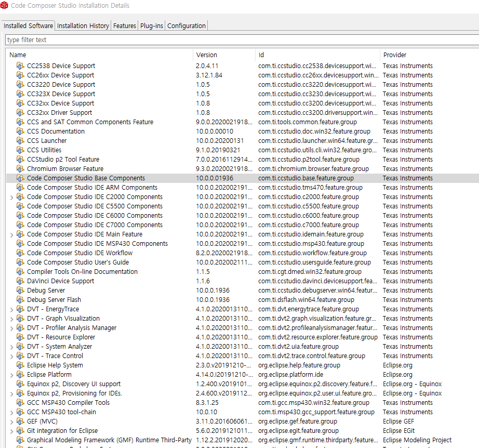Click the Eclipse Help System feature icon

(x=20, y=365)
